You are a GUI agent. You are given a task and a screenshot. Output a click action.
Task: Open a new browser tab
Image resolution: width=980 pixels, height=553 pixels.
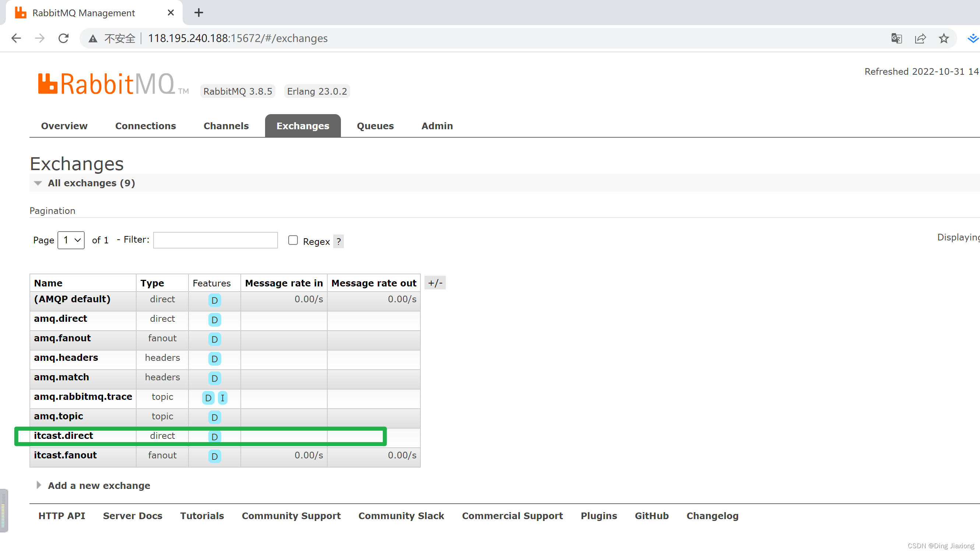click(x=198, y=13)
